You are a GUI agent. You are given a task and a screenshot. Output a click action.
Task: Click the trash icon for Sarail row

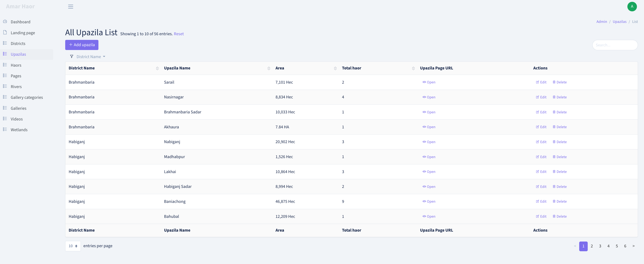(x=554, y=82)
